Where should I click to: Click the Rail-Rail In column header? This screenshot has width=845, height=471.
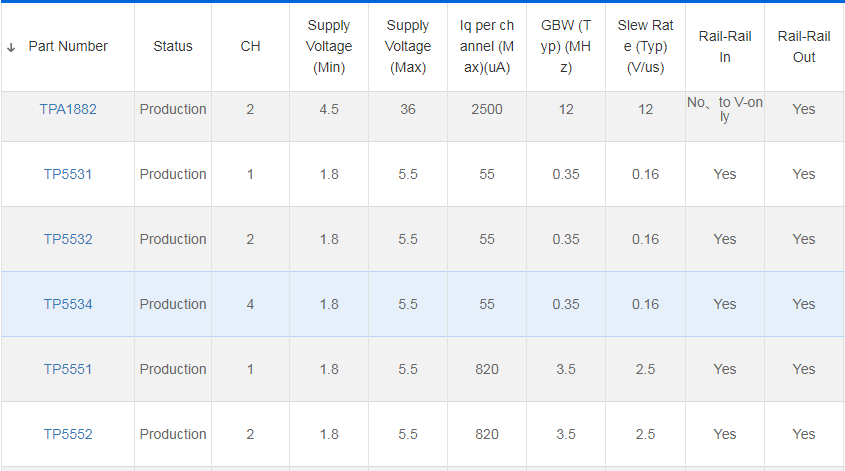725,46
